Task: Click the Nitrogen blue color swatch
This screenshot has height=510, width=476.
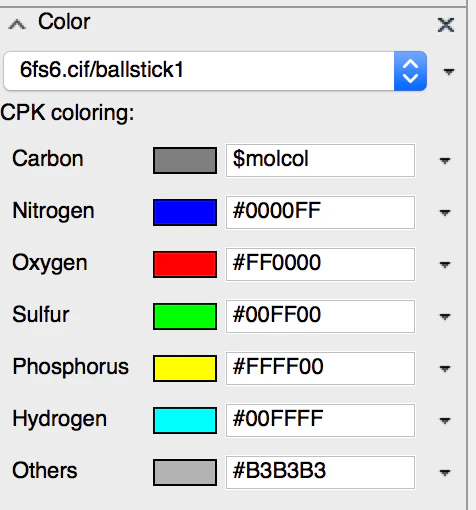Action: 185,212
